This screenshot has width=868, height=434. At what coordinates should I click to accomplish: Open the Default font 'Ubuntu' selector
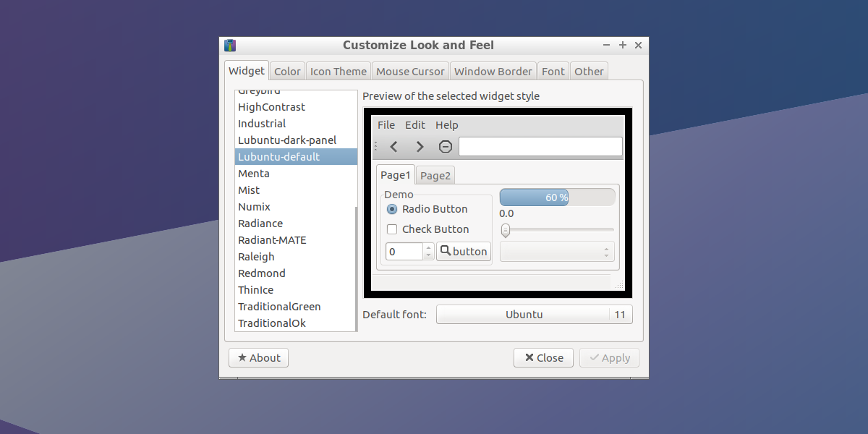525,314
